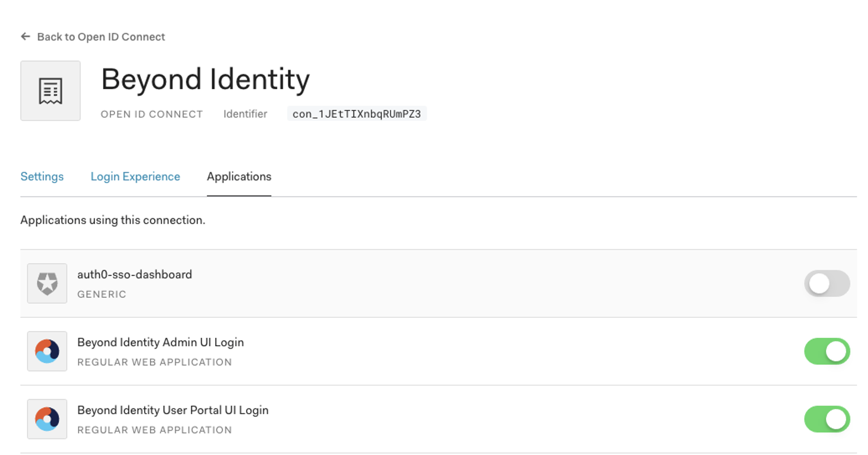Enable the auth0-sso-dashboard toggle
The width and height of the screenshot is (868, 455).
827,283
